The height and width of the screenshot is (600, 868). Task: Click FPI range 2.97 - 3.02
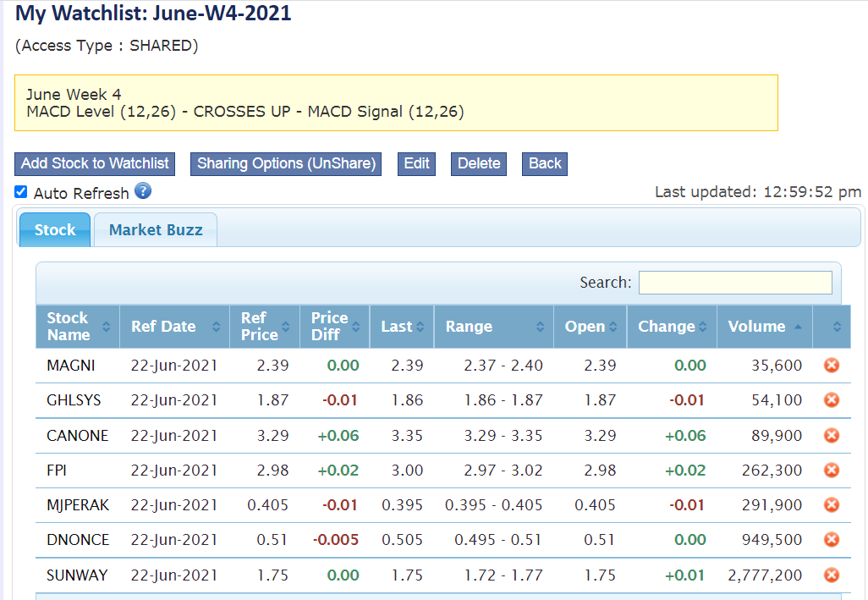point(503,471)
